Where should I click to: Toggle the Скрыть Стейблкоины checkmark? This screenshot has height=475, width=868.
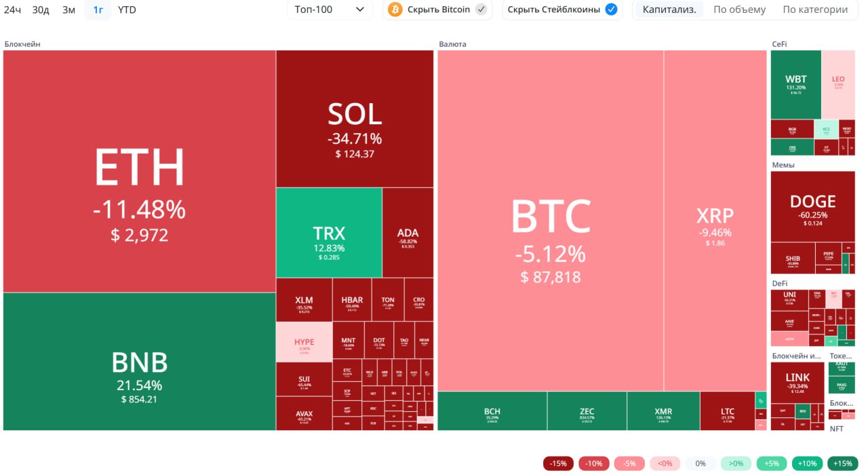pos(611,9)
